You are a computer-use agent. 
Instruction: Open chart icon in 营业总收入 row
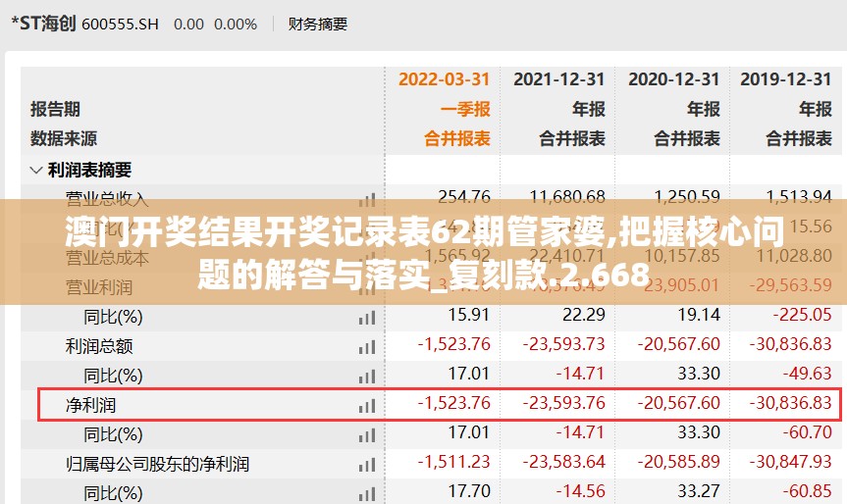[x=367, y=200]
